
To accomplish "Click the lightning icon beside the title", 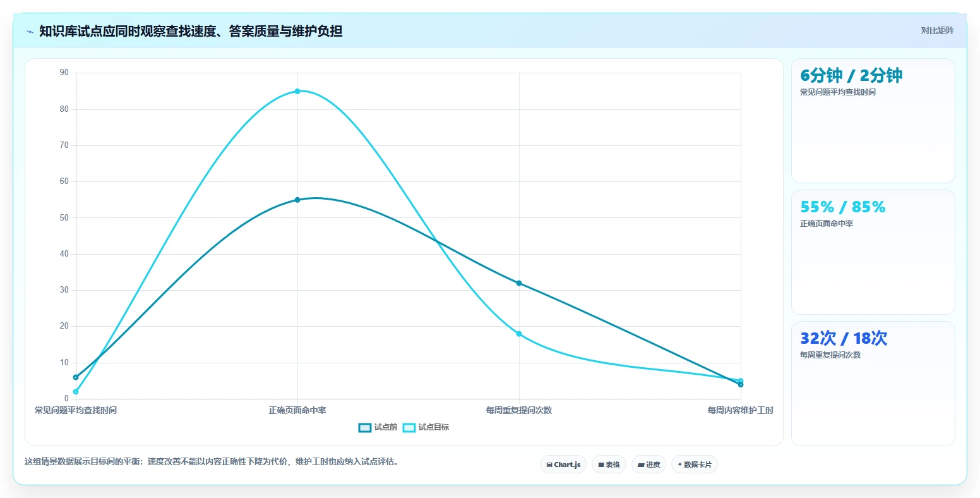I will [30, 32].
